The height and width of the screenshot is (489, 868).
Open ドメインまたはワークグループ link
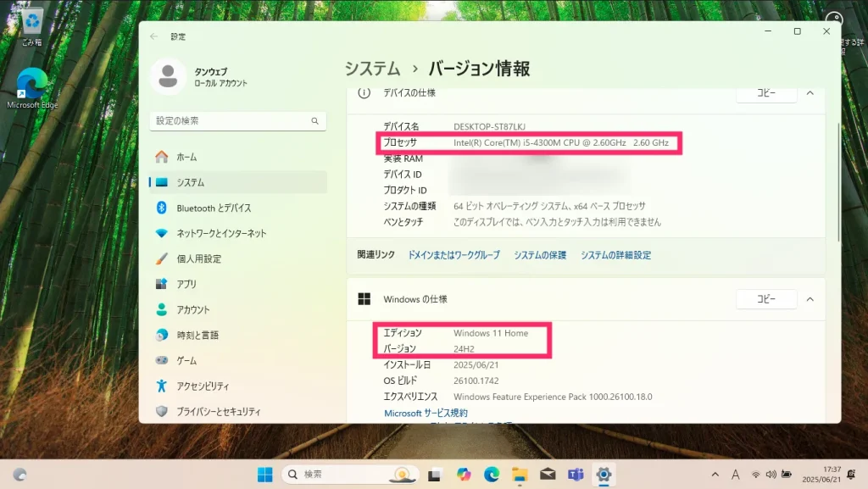[x=454, y=255]
